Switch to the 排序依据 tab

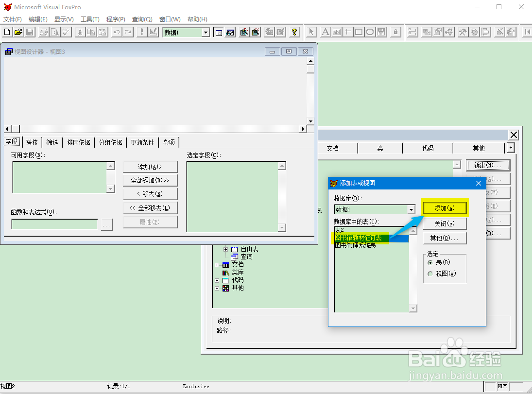point(78,142)
